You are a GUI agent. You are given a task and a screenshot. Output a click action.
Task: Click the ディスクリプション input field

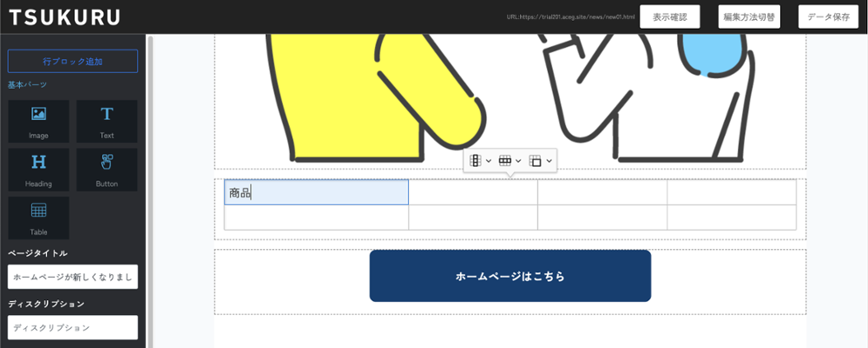(73, 327)
